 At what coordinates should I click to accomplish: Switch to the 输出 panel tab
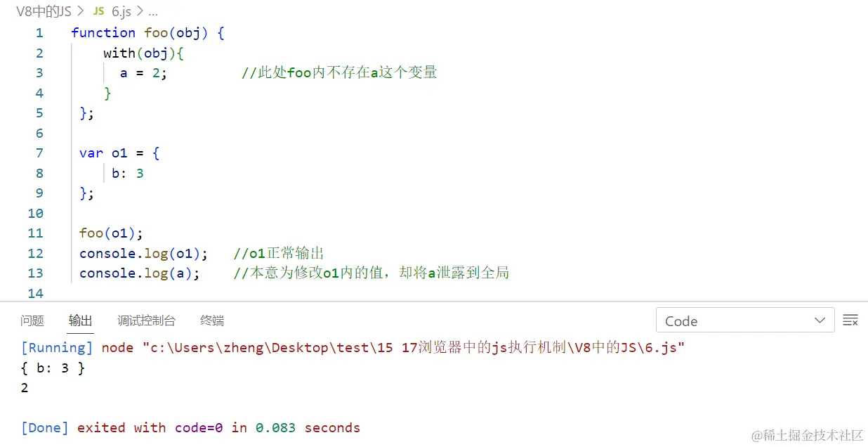(81, 320)
